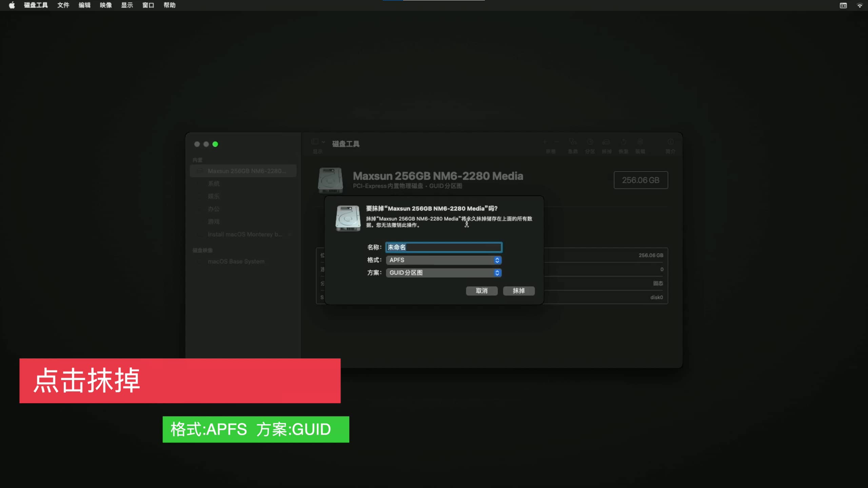The width and height of the screenshot is (868, 488).
Task: Open the 映像 menu in menu bar
Action: pos(105,5)
